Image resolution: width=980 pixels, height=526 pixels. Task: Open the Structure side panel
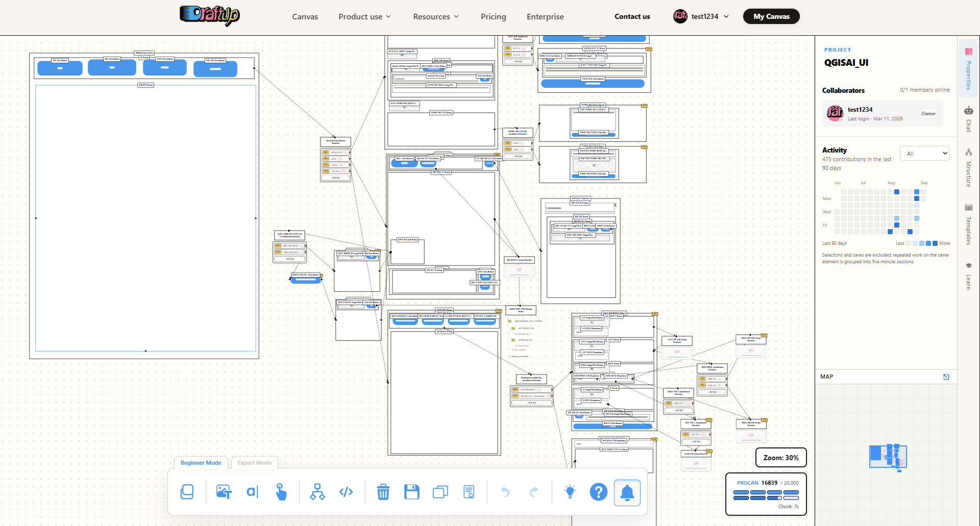969,168
